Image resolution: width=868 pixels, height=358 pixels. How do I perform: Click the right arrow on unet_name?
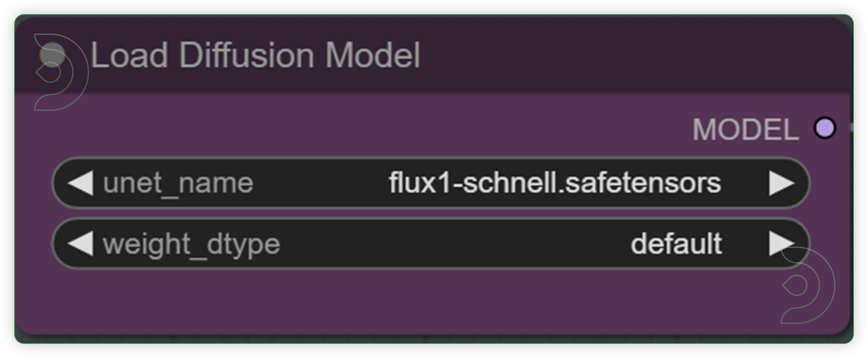782,182
